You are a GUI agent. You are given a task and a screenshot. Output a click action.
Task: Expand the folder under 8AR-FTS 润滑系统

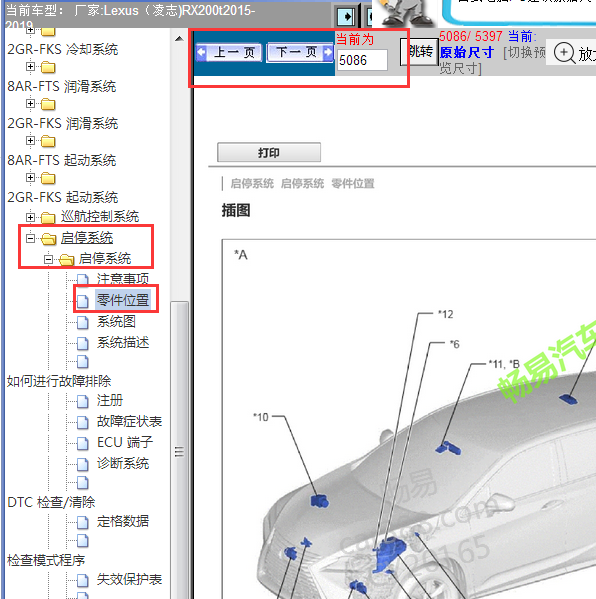click(x=30, y=104)
